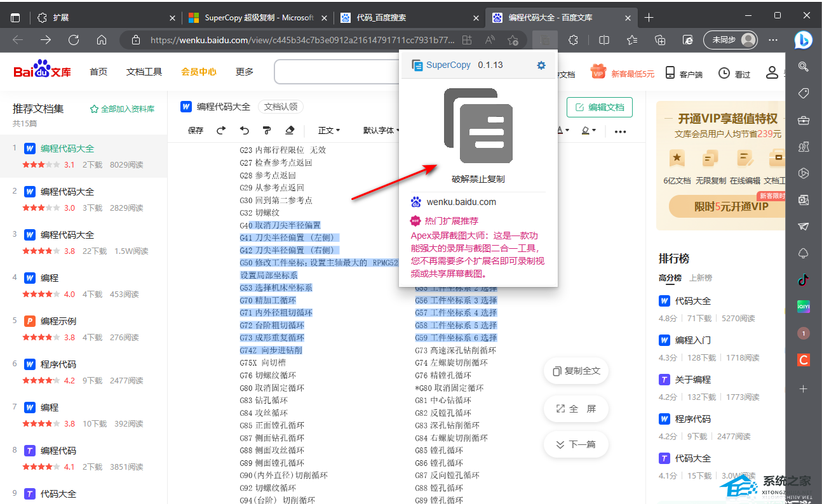This screenshot has width=822, height=504.
Task: Click the 未同步 profile button
Action: (731, 40)
